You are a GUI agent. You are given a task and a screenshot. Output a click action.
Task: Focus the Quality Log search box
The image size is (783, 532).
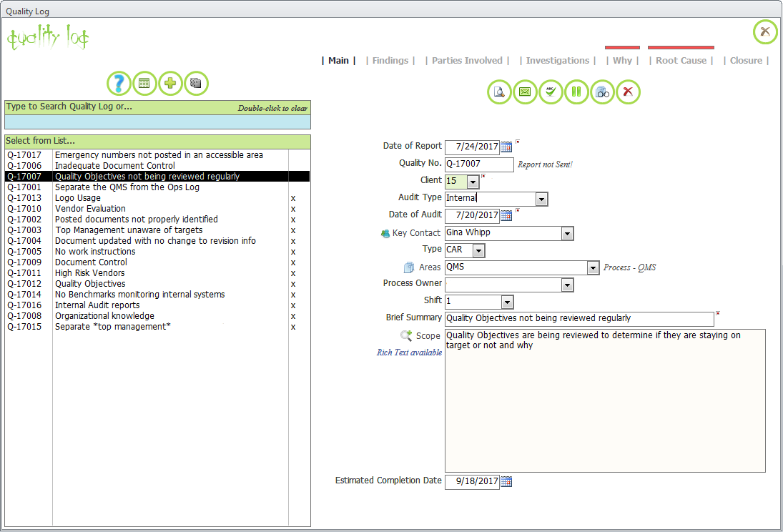click(x=157, y=122)
